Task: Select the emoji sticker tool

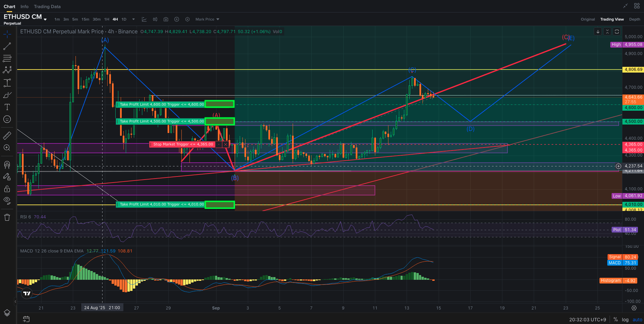Action: tap(7, 119)
